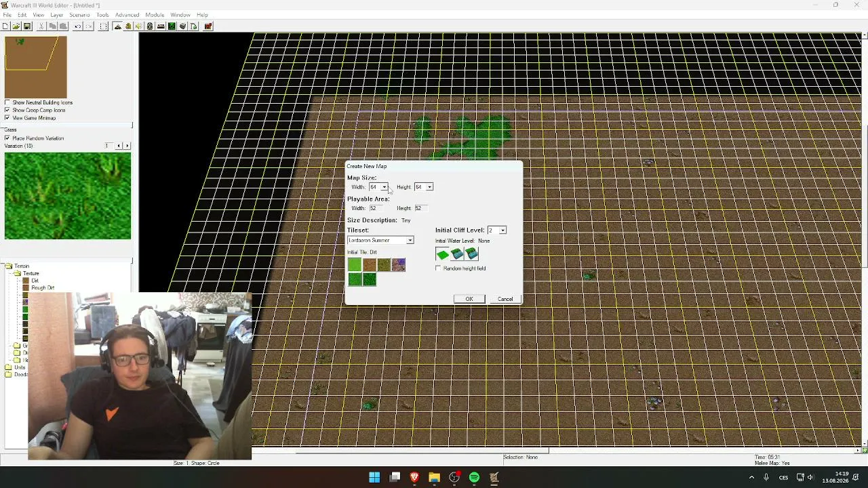The height and width of the screenshot is (488, 868).
Task: Open the Advanced menu
Action: coord(127,15)
